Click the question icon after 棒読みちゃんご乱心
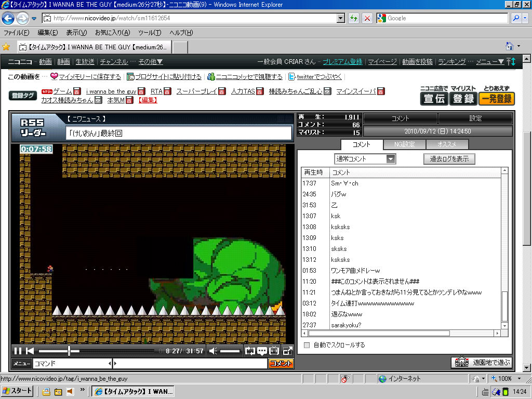 tap(327, 91)
